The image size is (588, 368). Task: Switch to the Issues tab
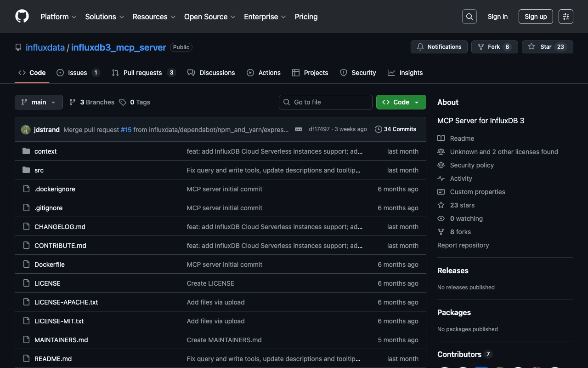78,73
